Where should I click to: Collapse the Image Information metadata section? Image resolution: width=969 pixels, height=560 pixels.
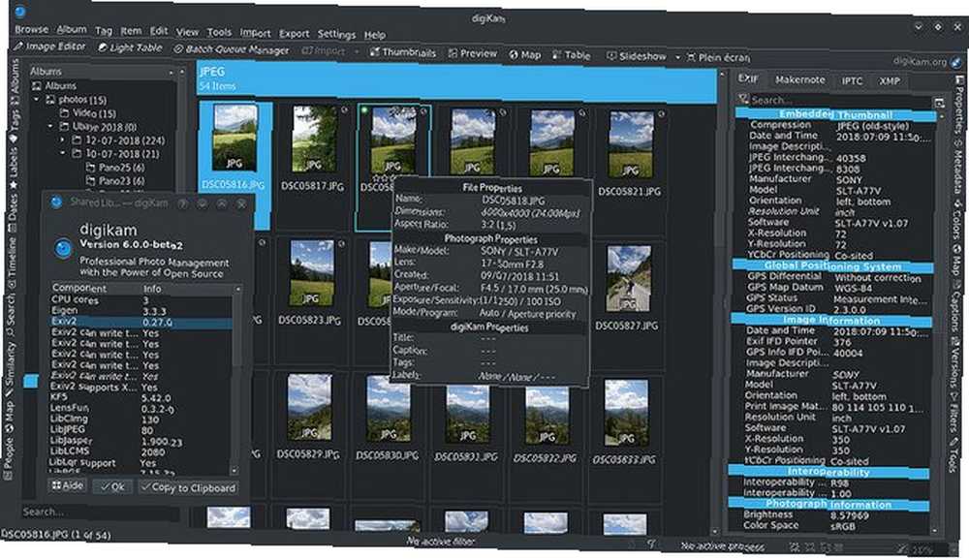tap(831, 320)
